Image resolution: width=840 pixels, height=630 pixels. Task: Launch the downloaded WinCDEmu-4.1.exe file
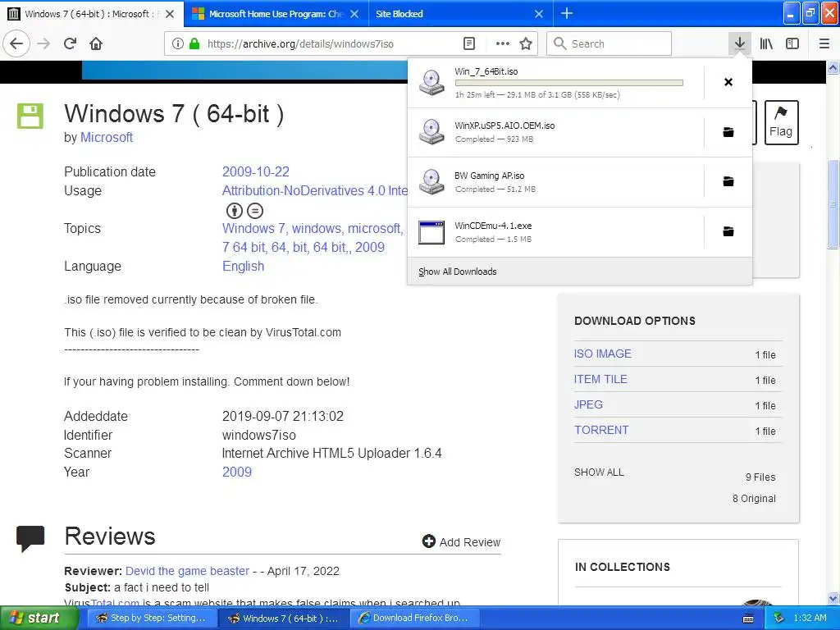click(x=555, y=232)
